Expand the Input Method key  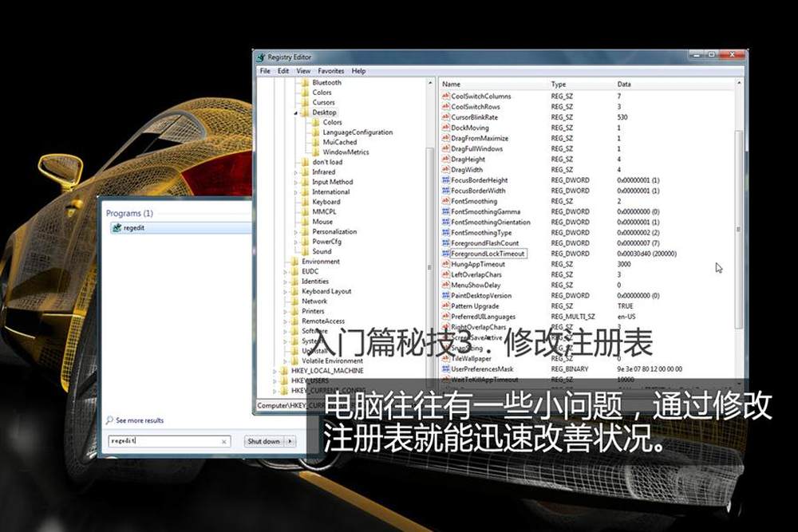click(x=296, y=182)
